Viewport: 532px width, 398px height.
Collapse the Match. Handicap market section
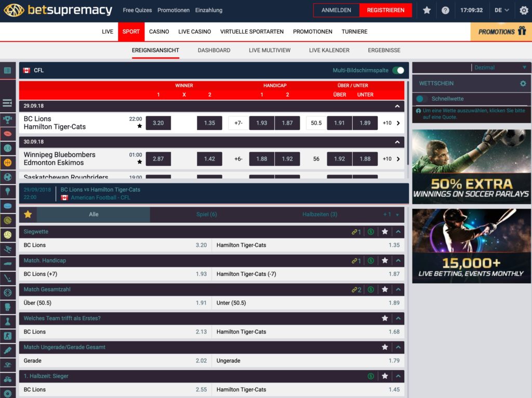tap(398, 261)
